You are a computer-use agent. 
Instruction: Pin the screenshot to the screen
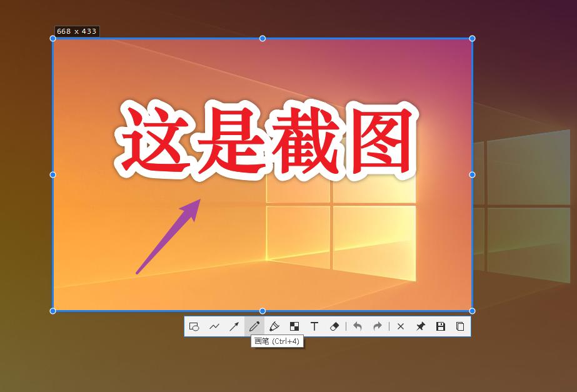(421, 326)
